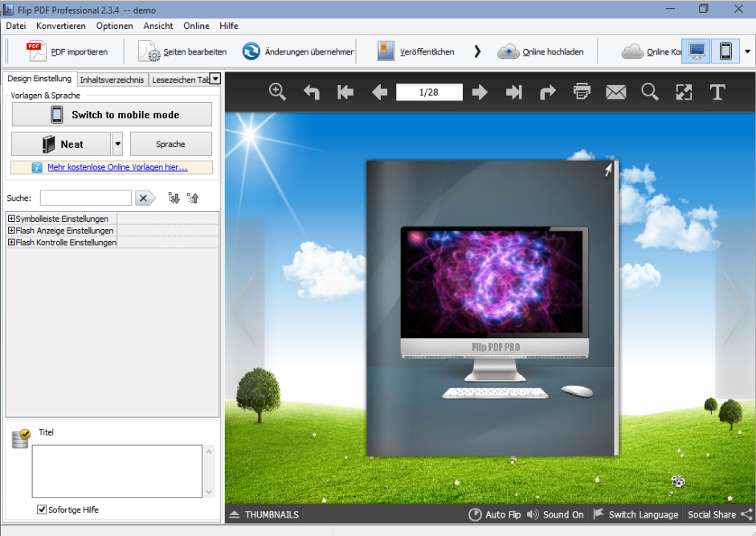Screen dimensions: 756x536
Task: Click the page number field 1/28
Action: click(x=429, y=92)
